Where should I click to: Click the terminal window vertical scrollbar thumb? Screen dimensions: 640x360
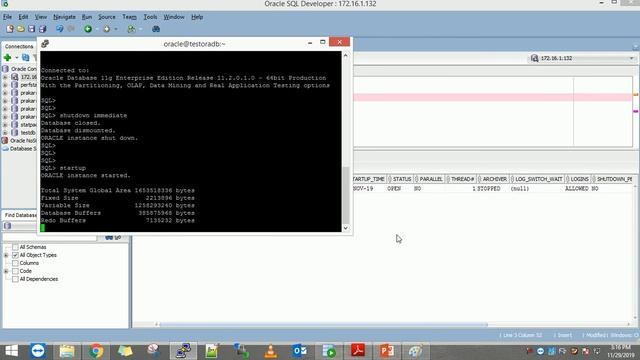[346, 195]
